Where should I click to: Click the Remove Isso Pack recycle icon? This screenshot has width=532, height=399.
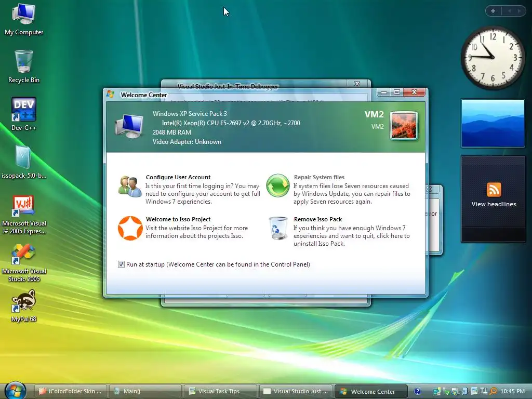tap(278, 229)
